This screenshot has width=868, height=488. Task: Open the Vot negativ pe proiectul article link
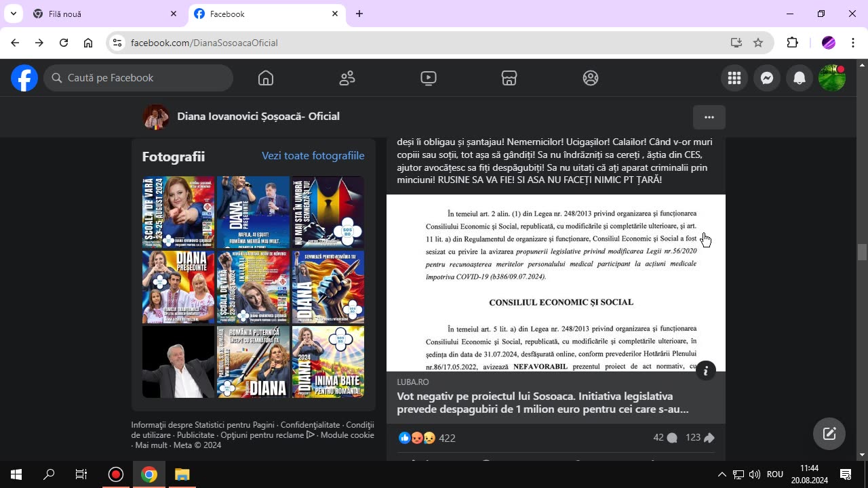[542, 403]
